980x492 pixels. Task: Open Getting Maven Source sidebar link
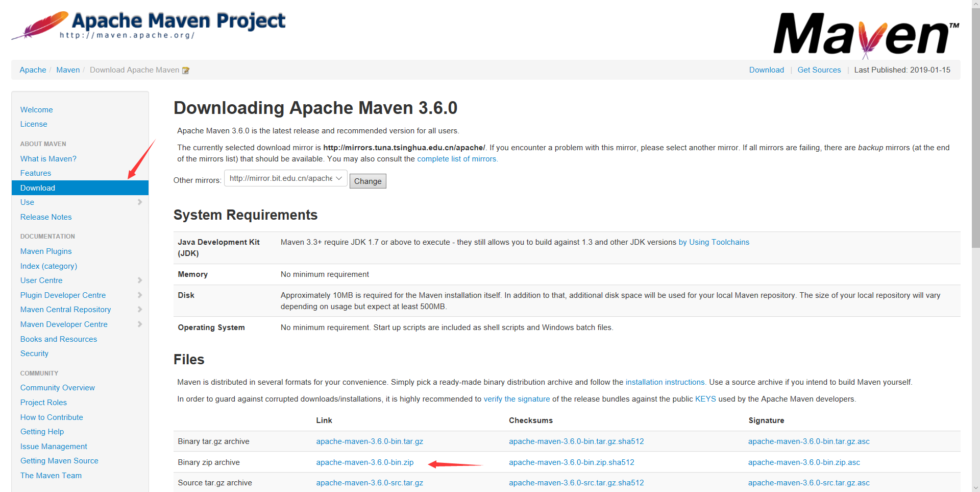[x=59, y=461]
